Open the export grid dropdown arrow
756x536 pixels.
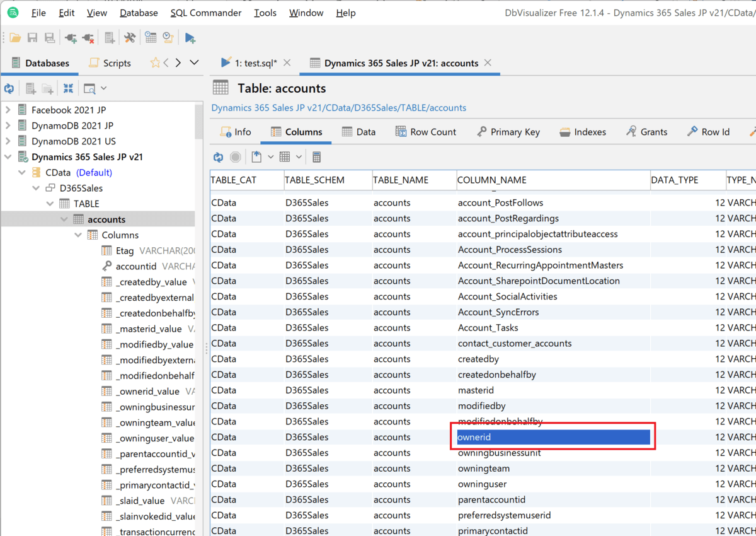click(271, 157)
